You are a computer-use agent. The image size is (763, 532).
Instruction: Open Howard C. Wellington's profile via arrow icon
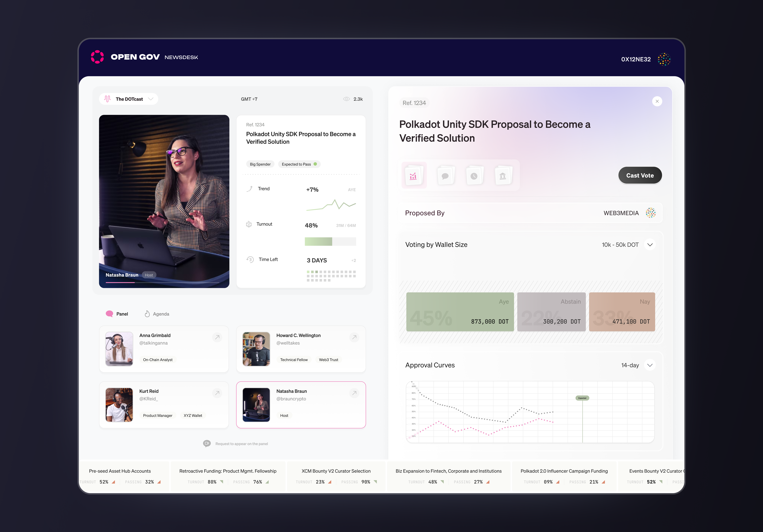pyautogui.click(x=354, y=337)
